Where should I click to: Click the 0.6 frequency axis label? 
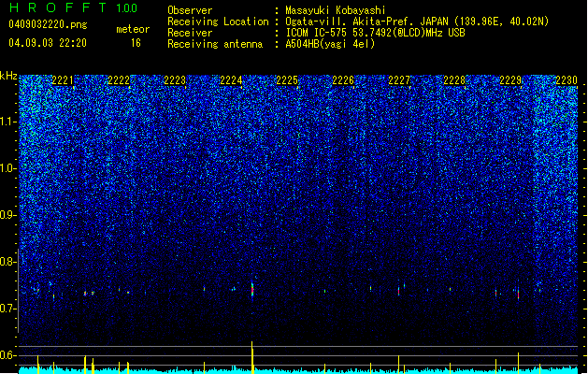pyautogui.click(x=8, y=355)
